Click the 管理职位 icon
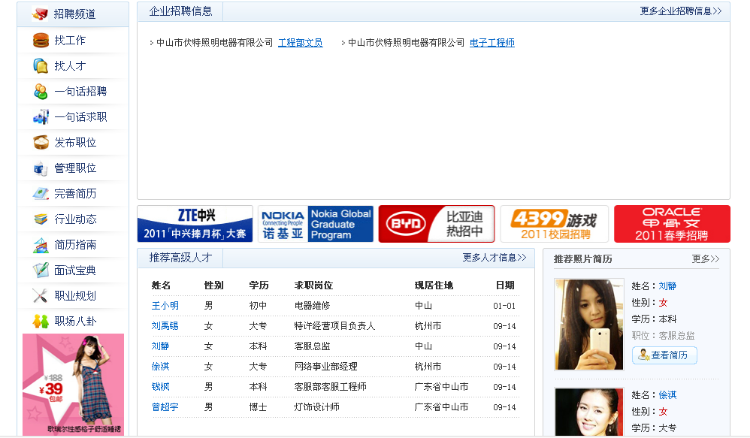Viewport: 750px width, 438px height. click(41, 168)
